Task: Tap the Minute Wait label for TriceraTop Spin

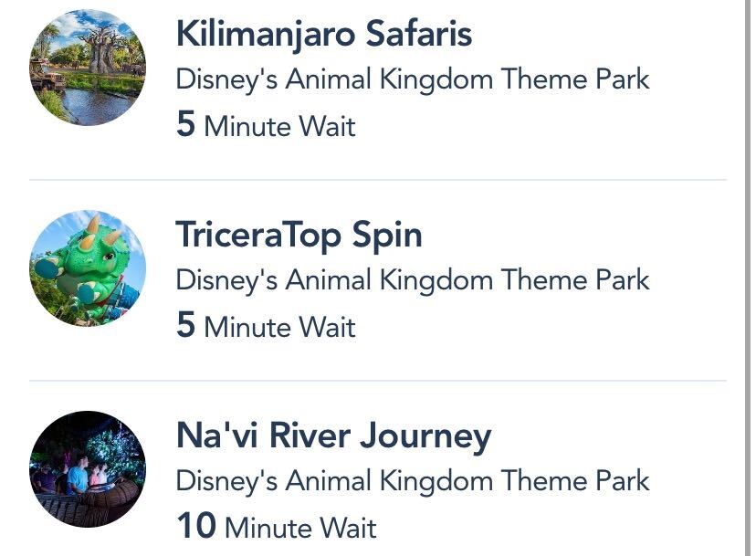Action: tap(279, 327)
